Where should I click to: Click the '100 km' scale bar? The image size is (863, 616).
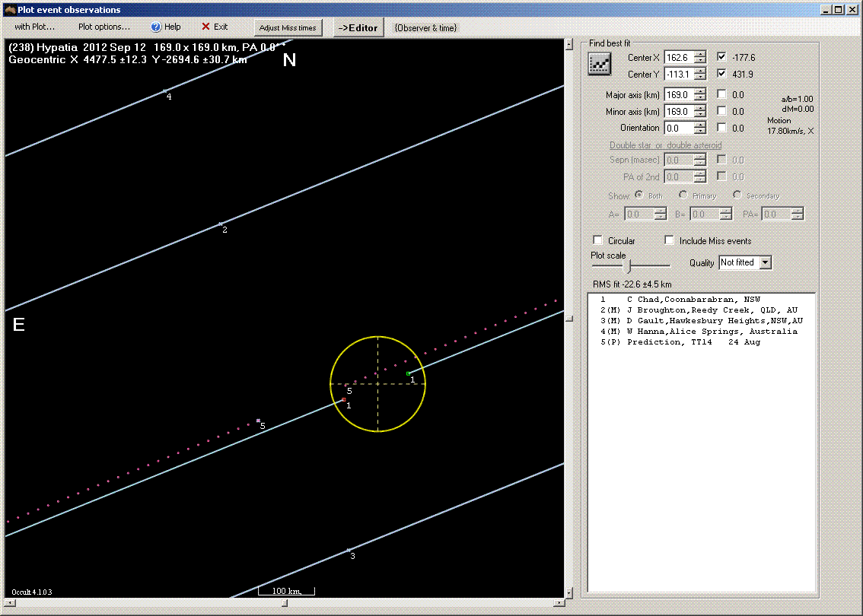287,591
